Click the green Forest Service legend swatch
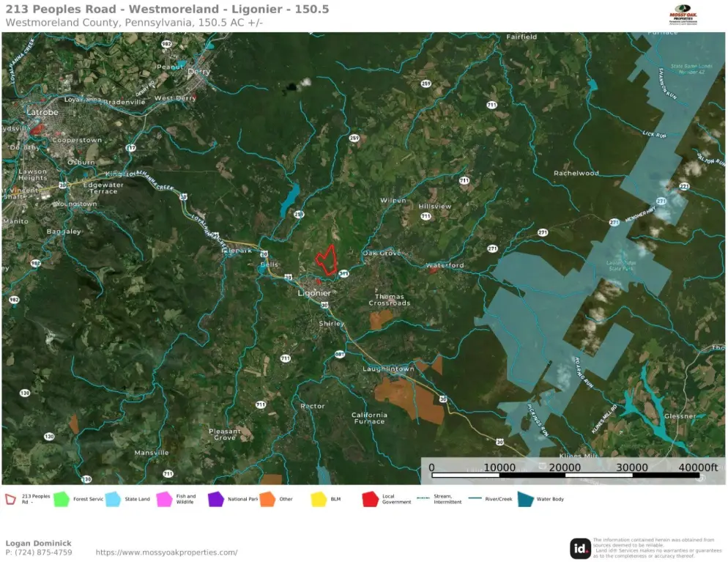Screen dimensions: 728x562 62,499
